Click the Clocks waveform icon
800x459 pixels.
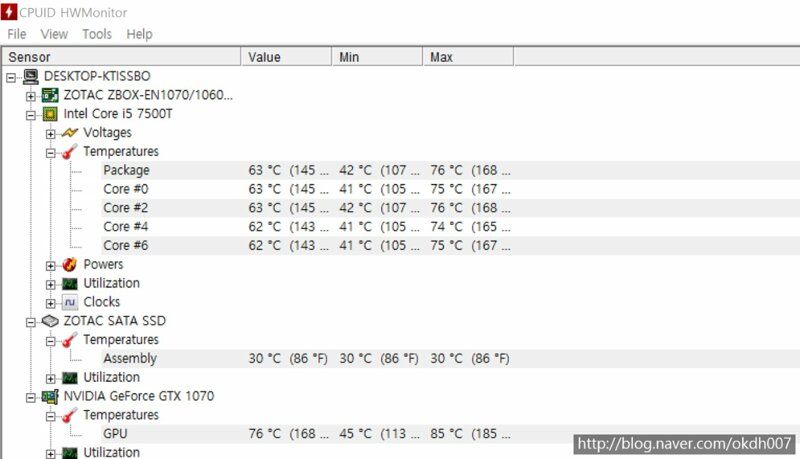point(70,302)
